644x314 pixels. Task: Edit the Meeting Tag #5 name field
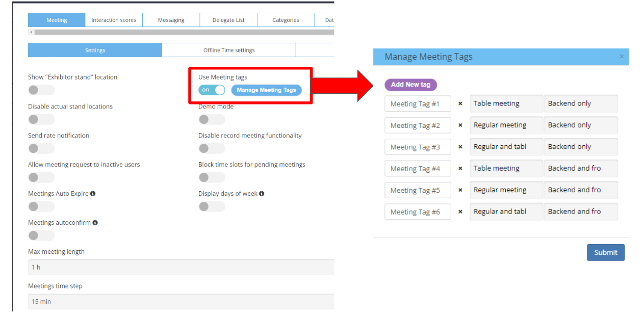tap(418, 190)
